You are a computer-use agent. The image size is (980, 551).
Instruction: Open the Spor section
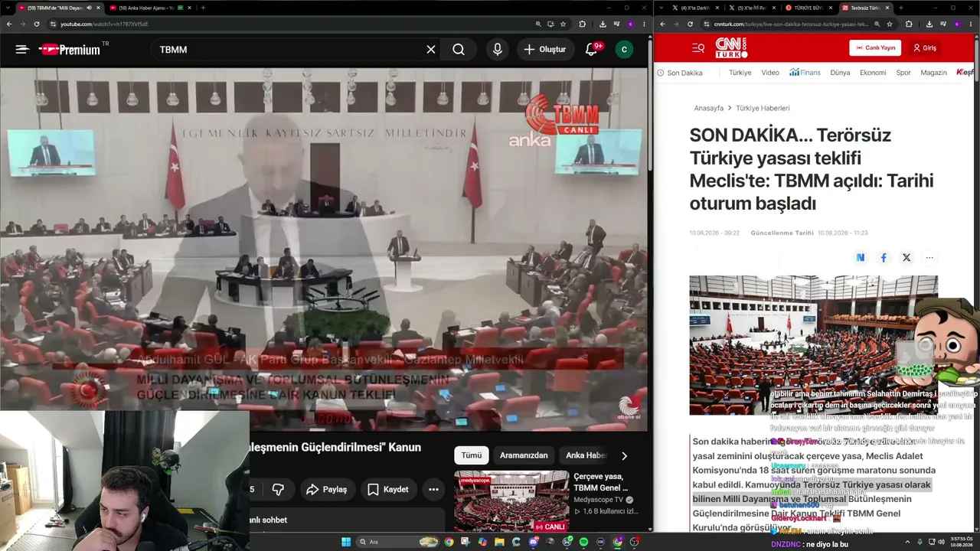pos(903,73)
